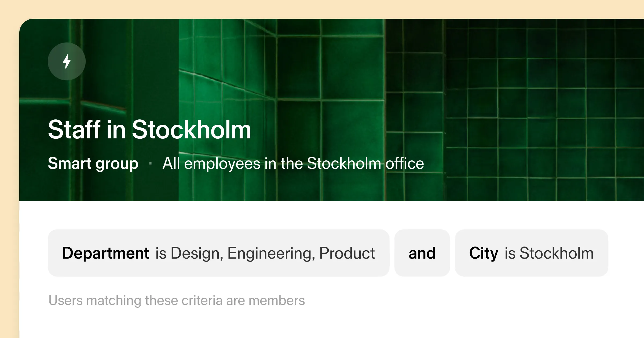This screenshot has width=644, height=338.
Task: Select the Product value in Department rule
Action: [347, 253]
